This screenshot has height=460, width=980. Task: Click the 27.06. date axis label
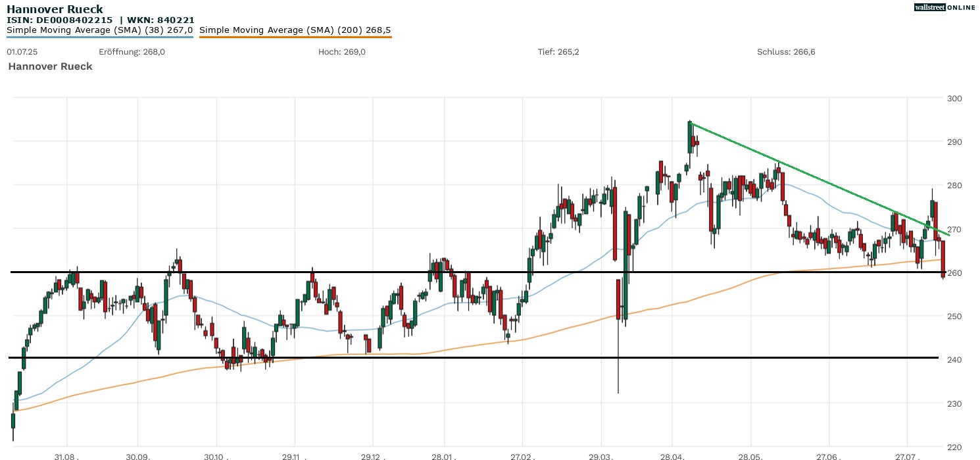tap(829, 455)
